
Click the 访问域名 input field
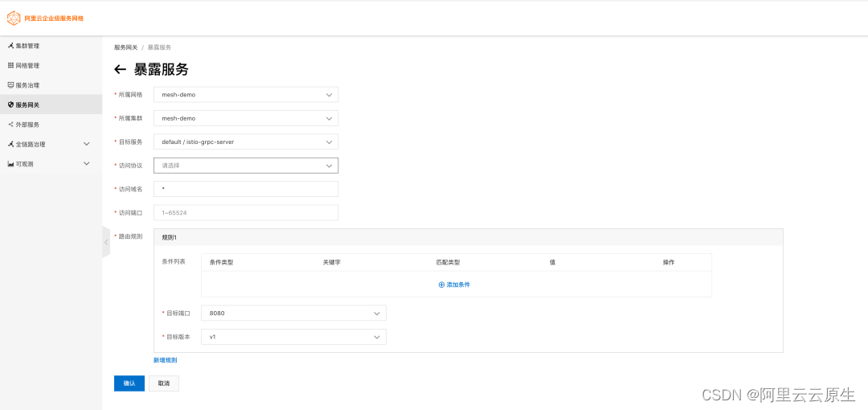point(246,189)
